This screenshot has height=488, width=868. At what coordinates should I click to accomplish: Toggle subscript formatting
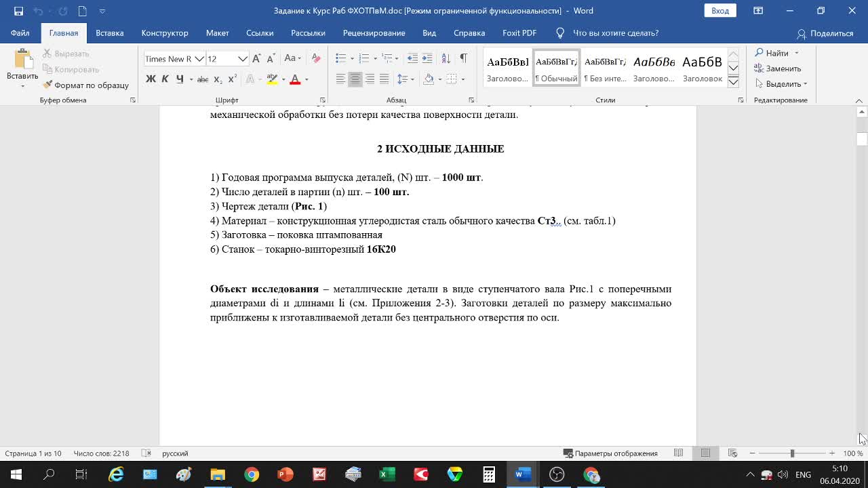click(x=218, y=79)
